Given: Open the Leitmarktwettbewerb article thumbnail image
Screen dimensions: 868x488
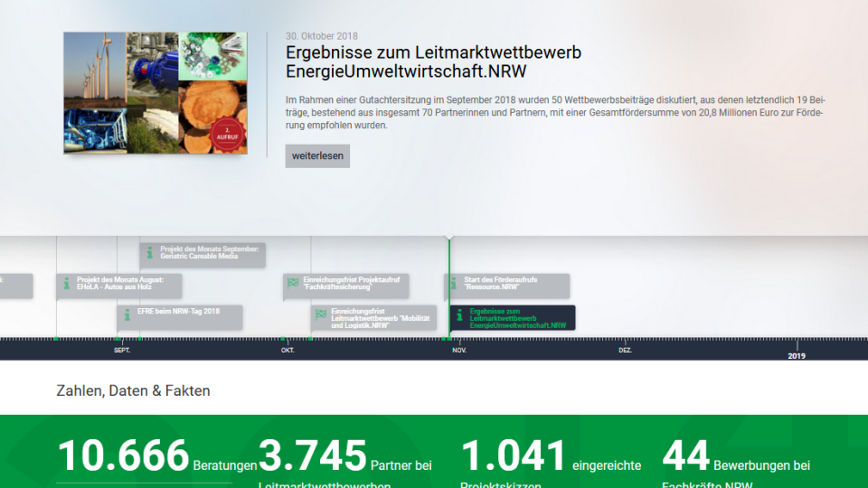Looking at the screenshot, I should coord(156,93).
